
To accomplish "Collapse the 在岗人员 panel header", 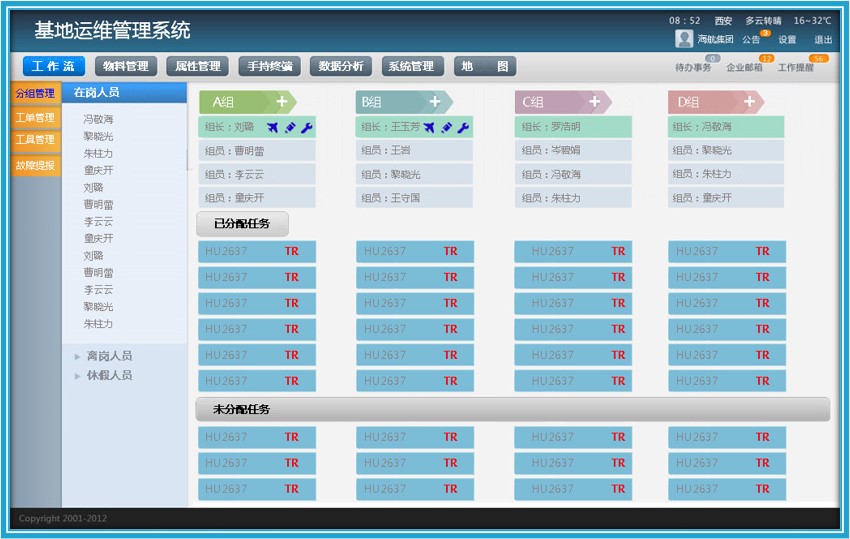I will tap(124, 92).
